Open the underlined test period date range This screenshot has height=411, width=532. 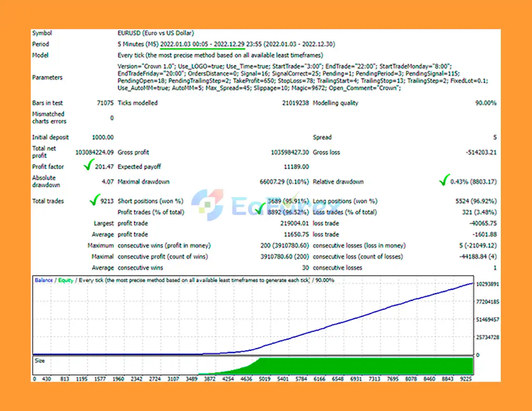[202, 44]
